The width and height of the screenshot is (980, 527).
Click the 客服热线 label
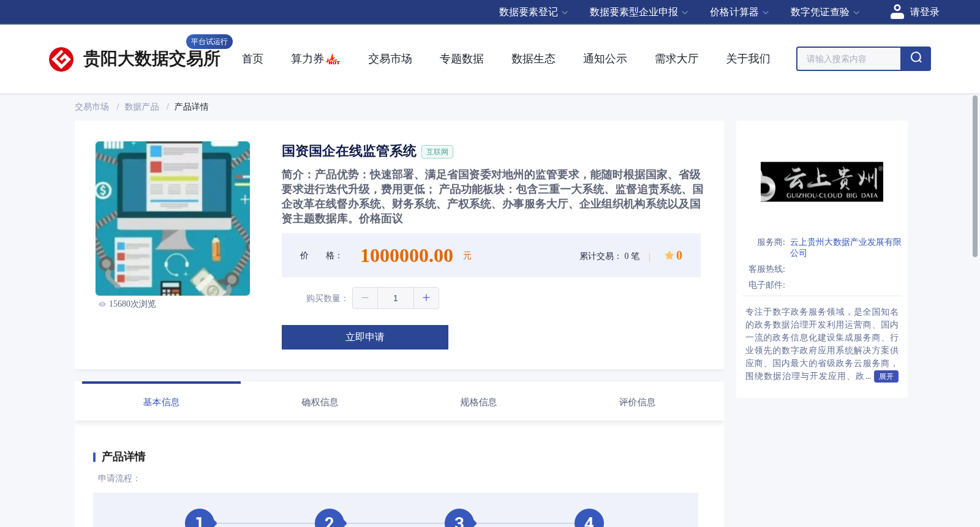pyautogui.click(x=766, y=269)
